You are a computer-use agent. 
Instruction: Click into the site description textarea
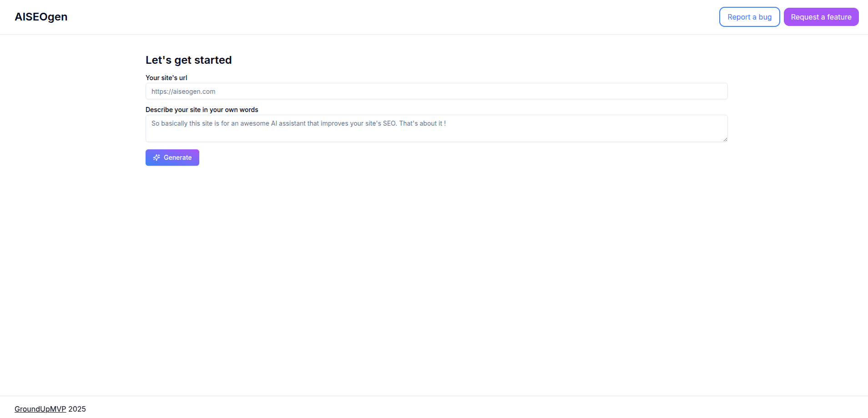point(436,128)
